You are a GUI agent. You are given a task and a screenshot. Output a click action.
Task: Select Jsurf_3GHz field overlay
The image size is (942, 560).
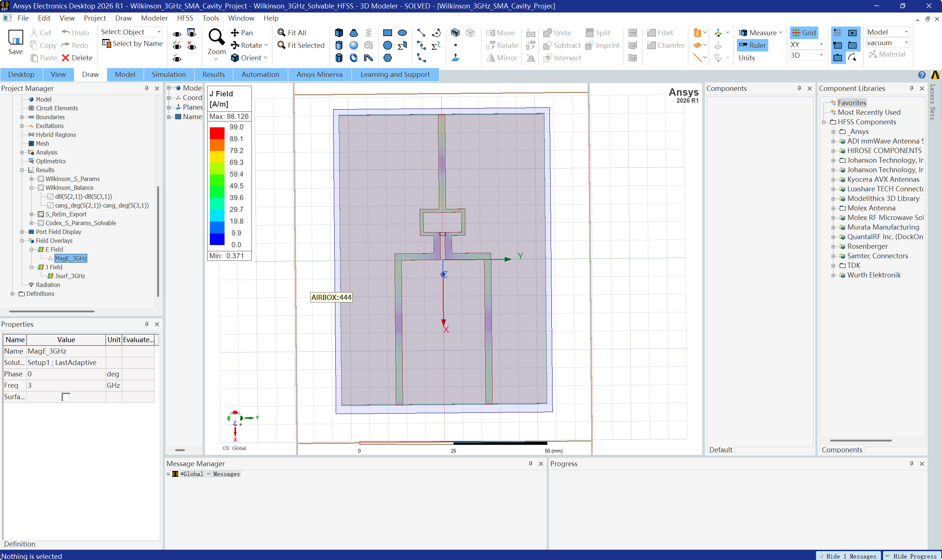[x=70, y=276]
